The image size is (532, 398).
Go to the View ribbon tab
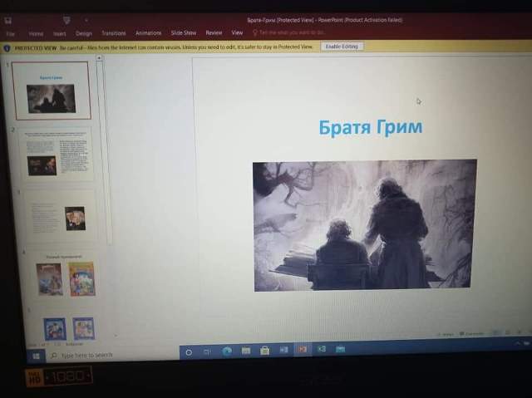237,32
